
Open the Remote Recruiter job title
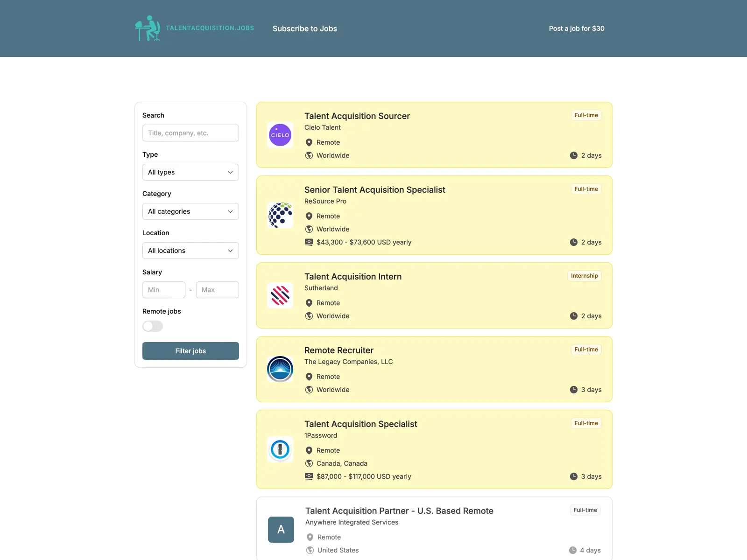point(339,350)
